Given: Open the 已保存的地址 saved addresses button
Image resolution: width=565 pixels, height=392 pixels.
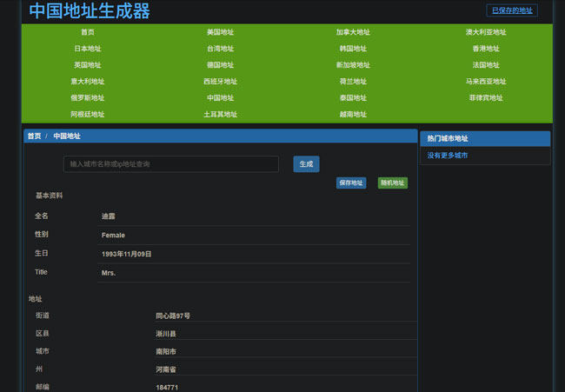Looking at the screenshot, I should tap(511, 11).
